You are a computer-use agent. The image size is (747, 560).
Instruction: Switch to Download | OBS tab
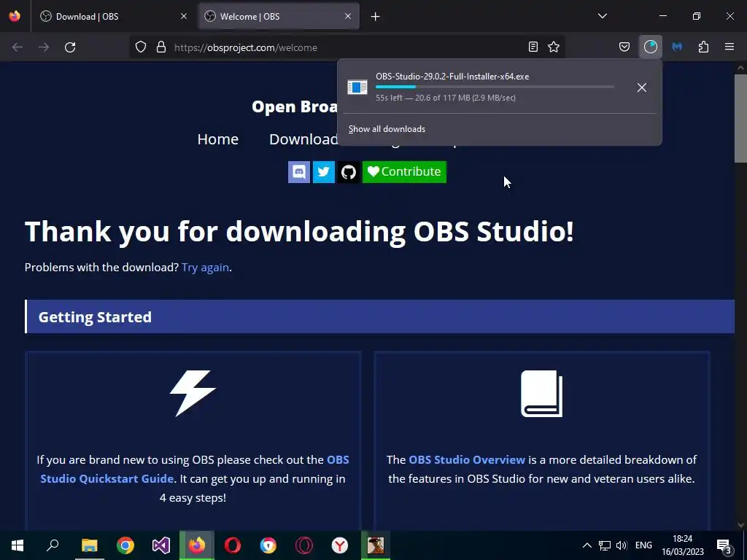[x=113, y=16]
